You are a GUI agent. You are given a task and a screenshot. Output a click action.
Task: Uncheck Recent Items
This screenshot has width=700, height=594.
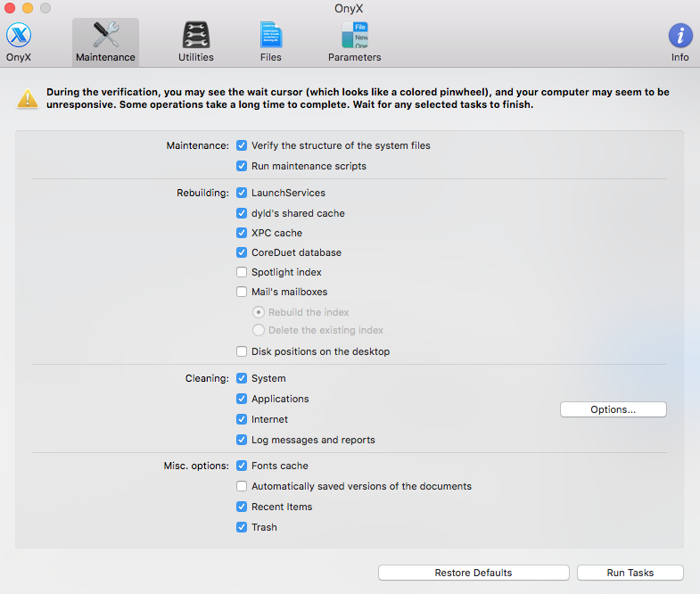(x=242, y=507)
